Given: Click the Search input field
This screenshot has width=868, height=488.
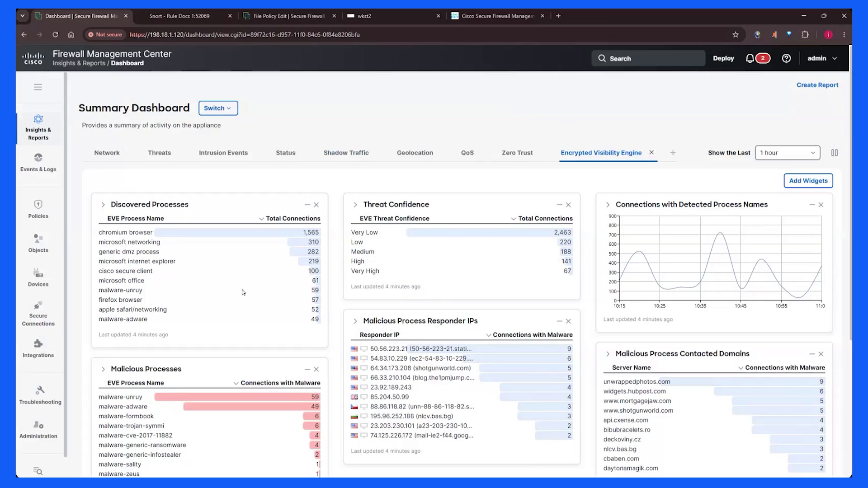Looking at the screenshot, I should pyautogui.click(x=648, y=58).
